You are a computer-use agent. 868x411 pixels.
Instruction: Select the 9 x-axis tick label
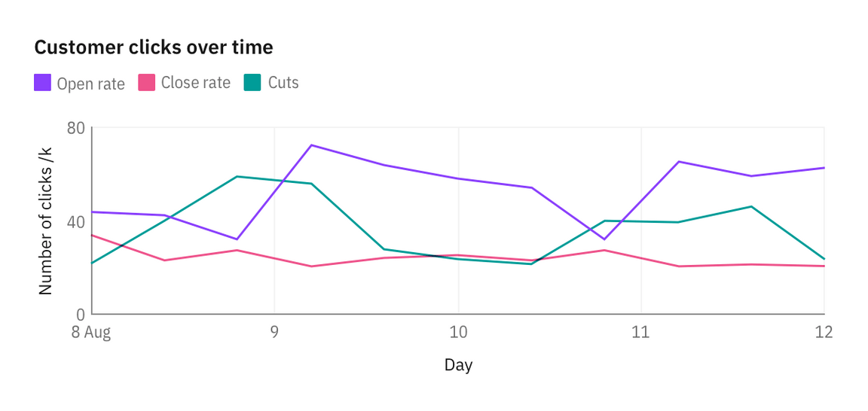274,333
